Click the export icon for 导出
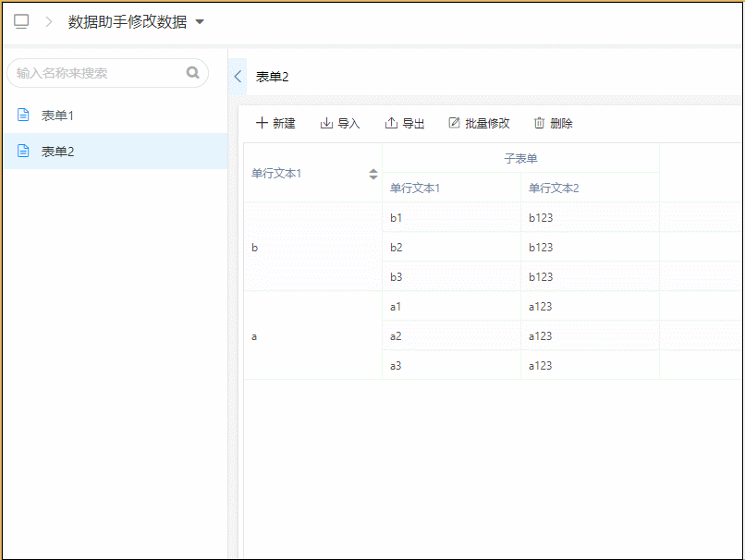 pyautogui.click(x=391, y=123)
